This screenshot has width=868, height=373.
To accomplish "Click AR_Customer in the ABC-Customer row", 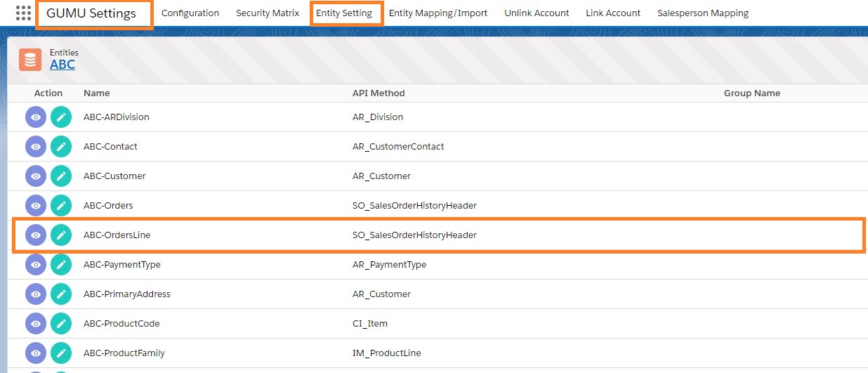I will [x=381, y=176].
